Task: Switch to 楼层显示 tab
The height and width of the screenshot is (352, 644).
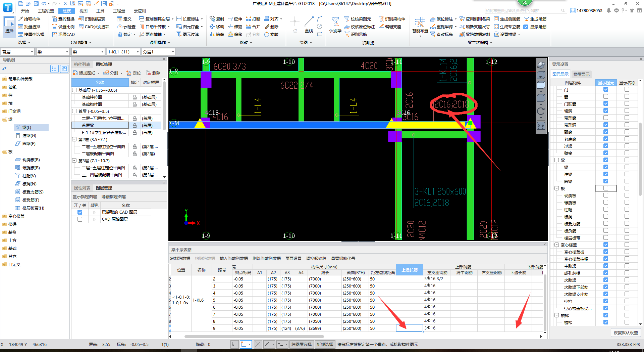Action: (x=581, y=74)
